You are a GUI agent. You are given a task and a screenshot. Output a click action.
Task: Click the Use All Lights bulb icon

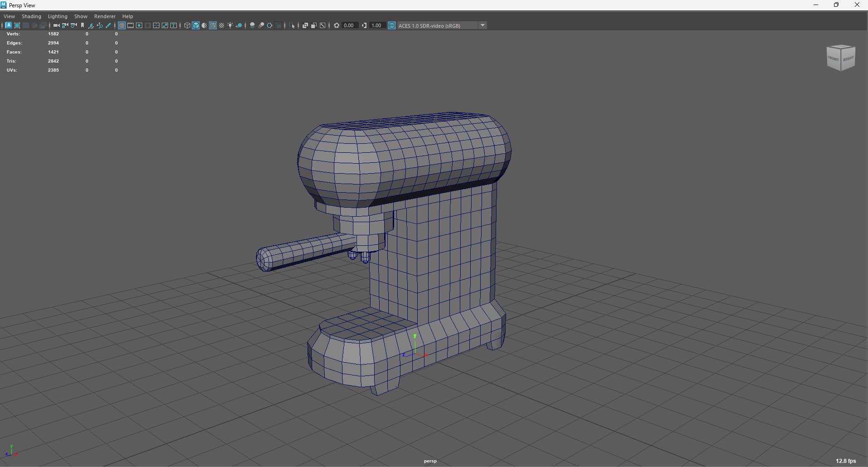pos(230,25)
